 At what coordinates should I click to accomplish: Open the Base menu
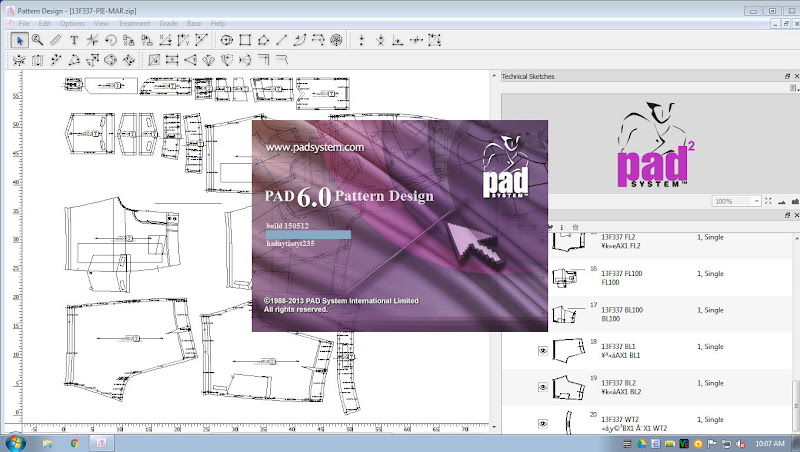[194, 23]
